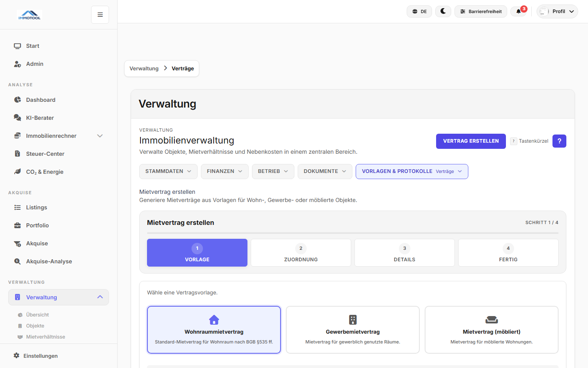Click the VERTRAG ERSTELLEN button
The image size is (588, 368).
(x=470, y=141)
